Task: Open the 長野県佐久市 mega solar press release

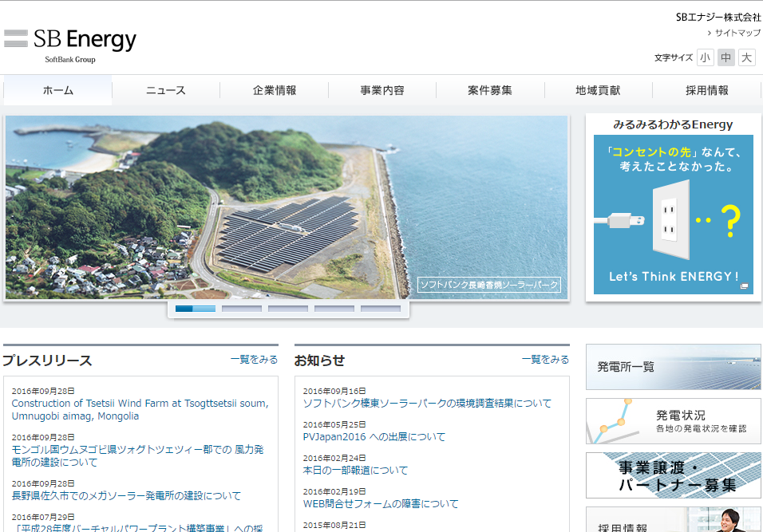Action: point(126,495)
